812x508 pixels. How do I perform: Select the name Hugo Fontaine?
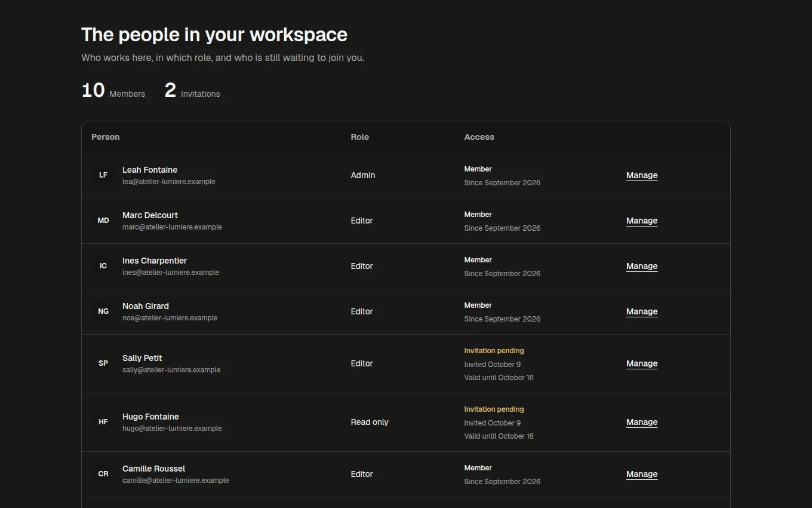coord(150,417)
